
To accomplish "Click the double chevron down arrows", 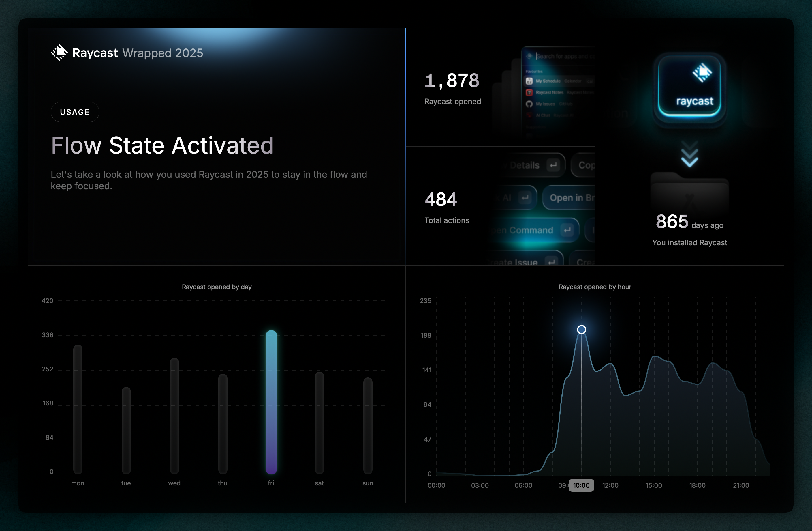I will 689,154.
